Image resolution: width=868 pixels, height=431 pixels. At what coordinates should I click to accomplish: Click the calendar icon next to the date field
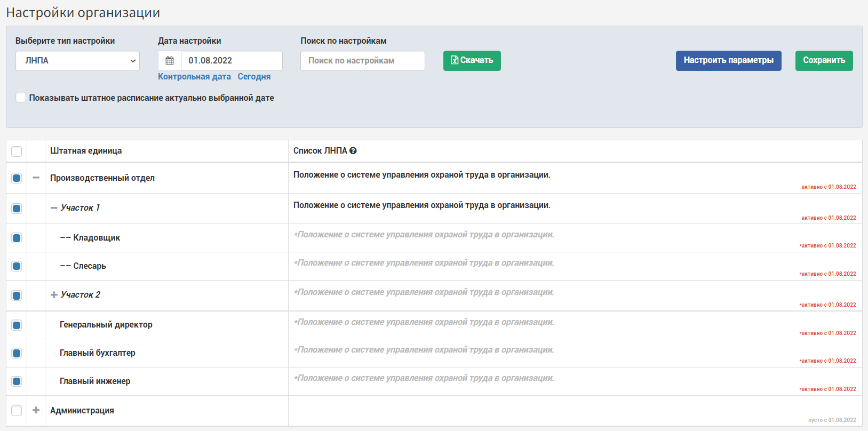point(170,61)
